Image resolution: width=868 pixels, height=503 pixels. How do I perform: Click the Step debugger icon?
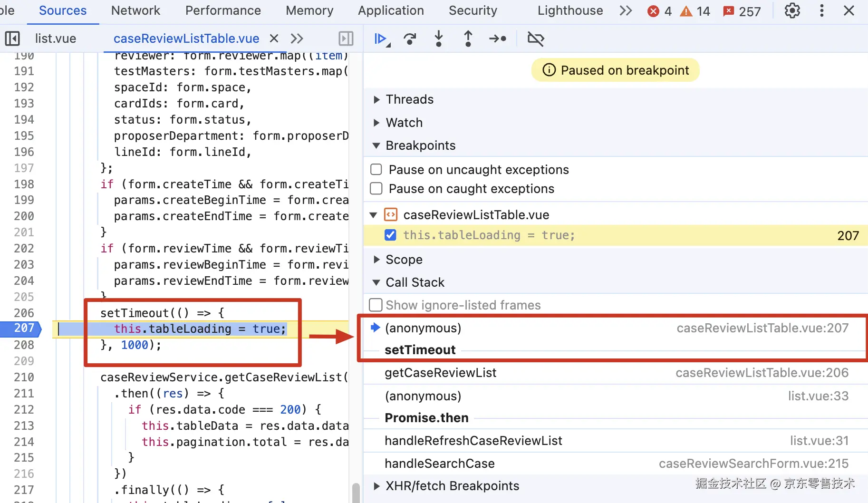[x=498, y=39]
